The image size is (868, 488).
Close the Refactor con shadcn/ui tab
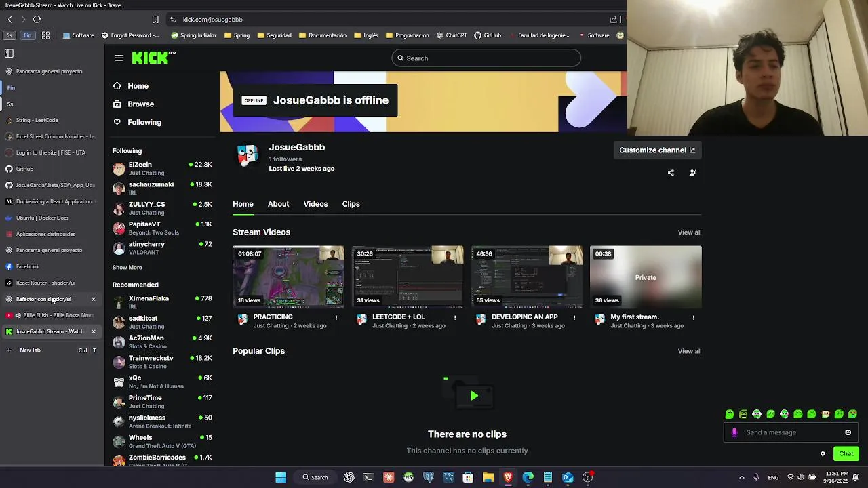tap(94, 299)
